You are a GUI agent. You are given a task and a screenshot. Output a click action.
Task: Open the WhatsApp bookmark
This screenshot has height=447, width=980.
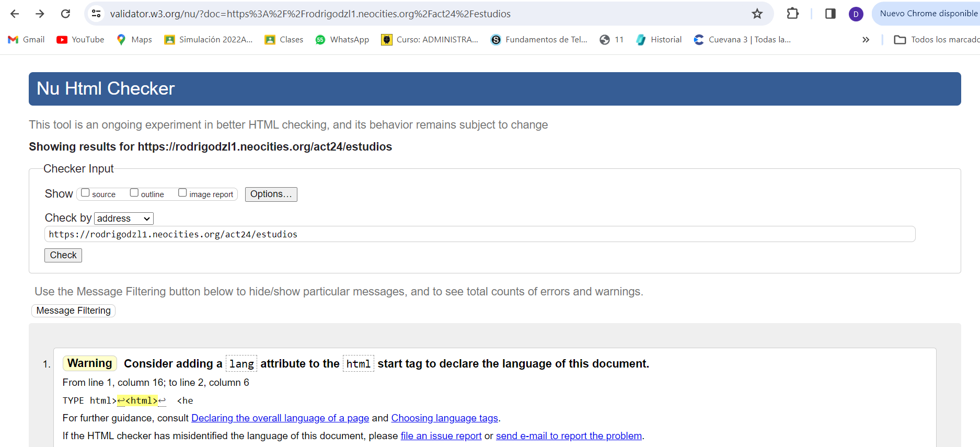point(342,40)
